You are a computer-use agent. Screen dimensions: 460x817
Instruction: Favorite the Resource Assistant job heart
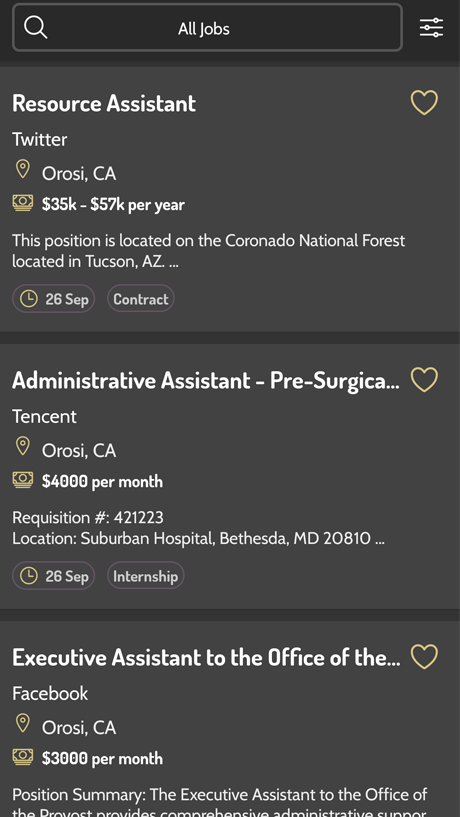(x=424, y=103)
